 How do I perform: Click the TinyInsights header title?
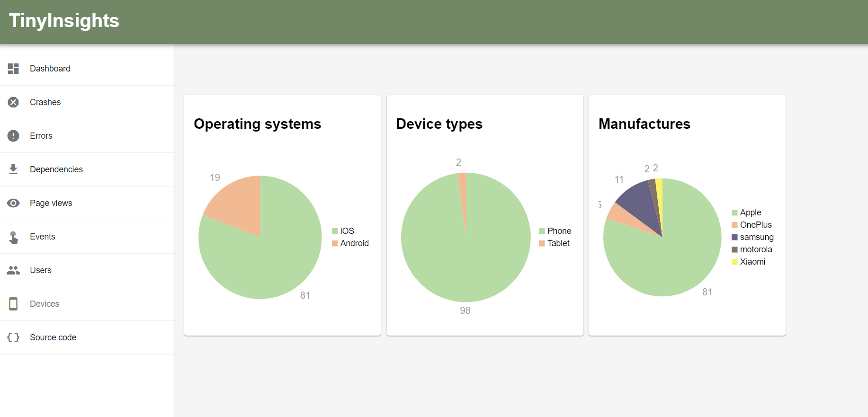coord(64,21)
